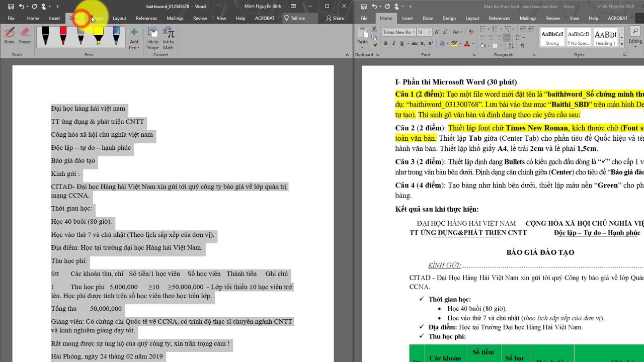Apply the Strong style
The width and height of the screenshot is (644, 362).
click(552, 38)
